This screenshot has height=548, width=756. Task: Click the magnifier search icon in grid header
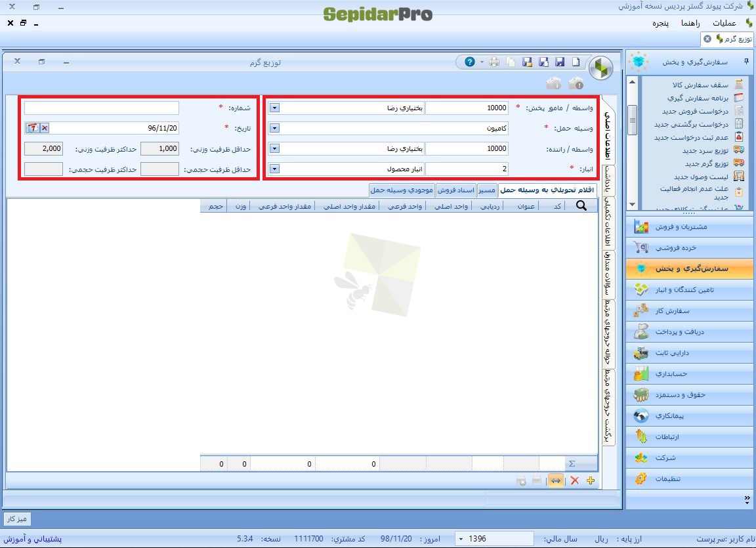[x=581, y=206]
